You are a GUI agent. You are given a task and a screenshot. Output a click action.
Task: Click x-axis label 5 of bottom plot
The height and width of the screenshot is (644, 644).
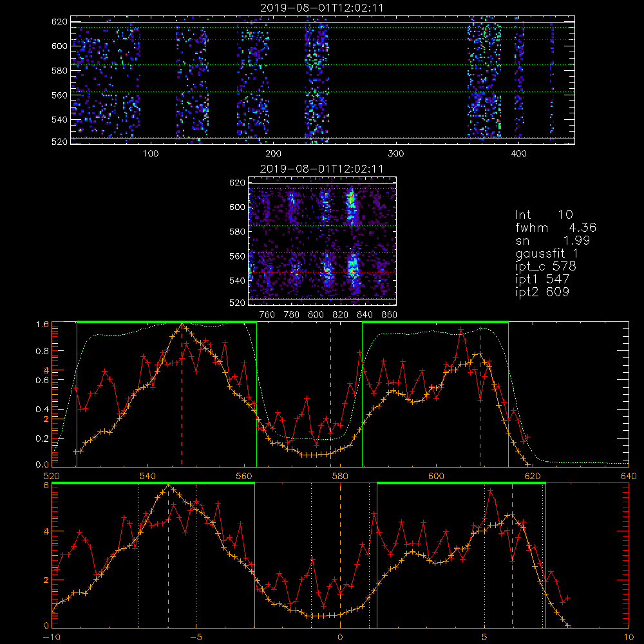(x=485, y=638)
